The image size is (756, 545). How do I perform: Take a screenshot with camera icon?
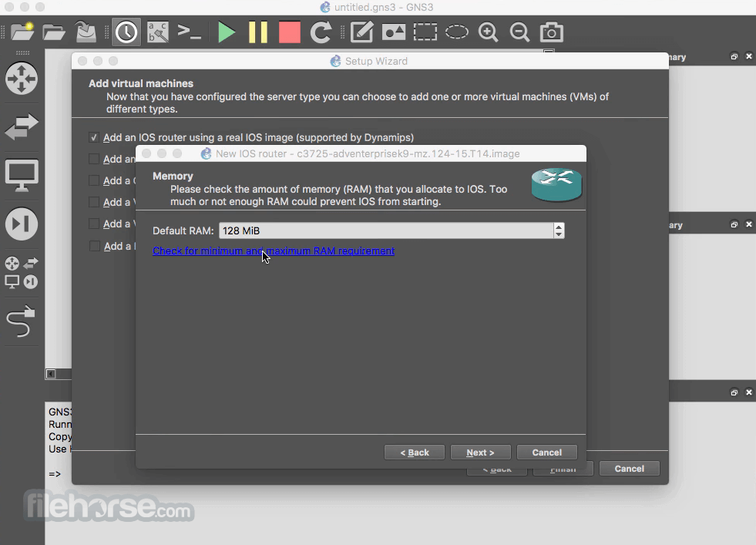point(552,32)
